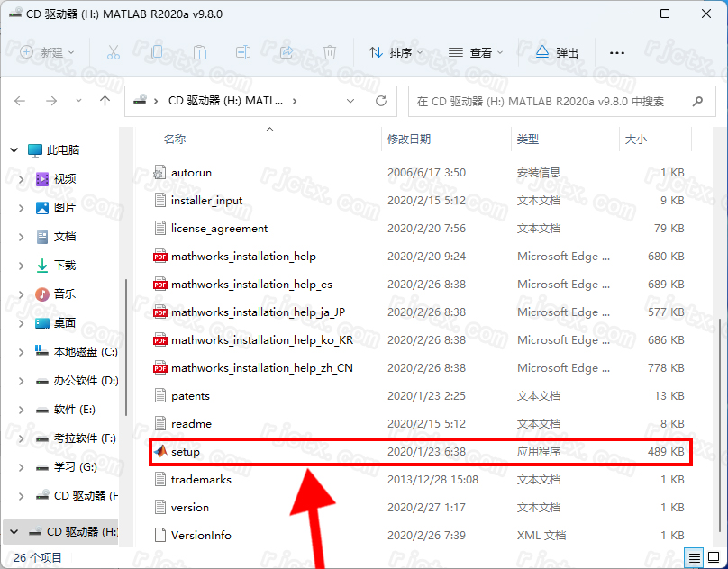Viewport: 728px width, 569px height.
Task: Click the Cut scissors icon in toolbar
Action: click(x=114, y=52)
